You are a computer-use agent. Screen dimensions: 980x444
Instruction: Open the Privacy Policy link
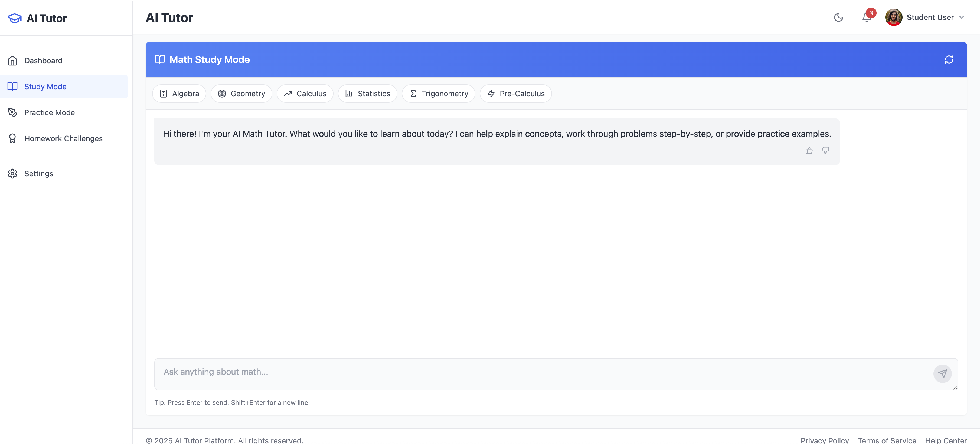click(x=824, y=440)
